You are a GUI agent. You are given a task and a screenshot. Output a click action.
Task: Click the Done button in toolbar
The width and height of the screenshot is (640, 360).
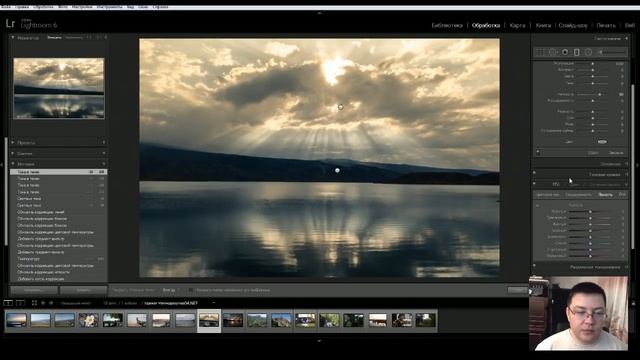(x=518, y=290)
